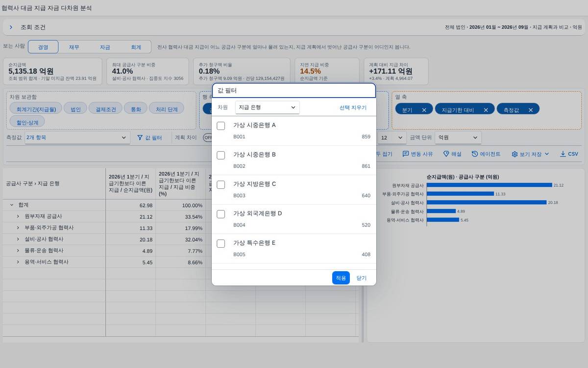
Task: Click the 33.54% cell
Action: (x=181, y=216)
